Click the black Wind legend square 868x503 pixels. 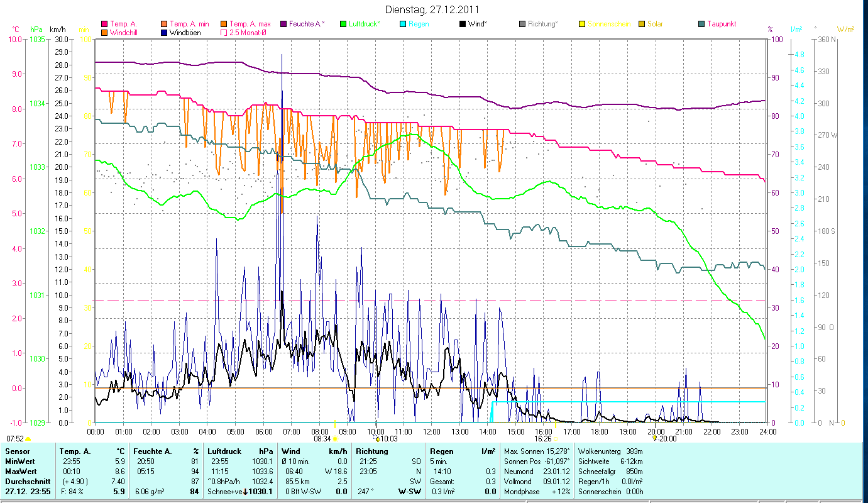(x=463, y=24)
